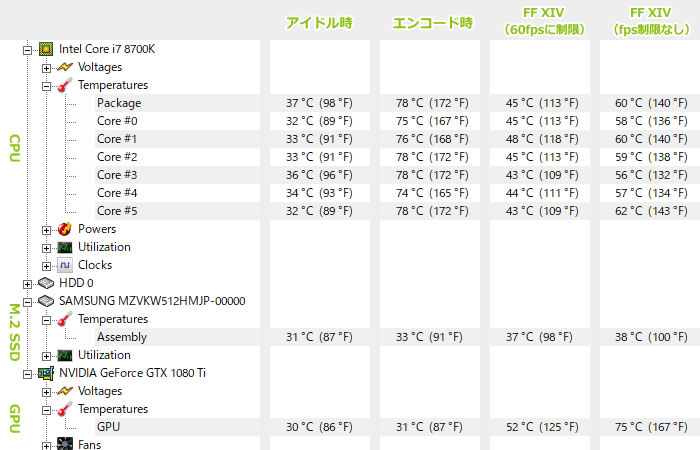The width and height of the screenshot is (700, 450).
Task: Expand the CPU Utilization node
Action: coord(46,248)
